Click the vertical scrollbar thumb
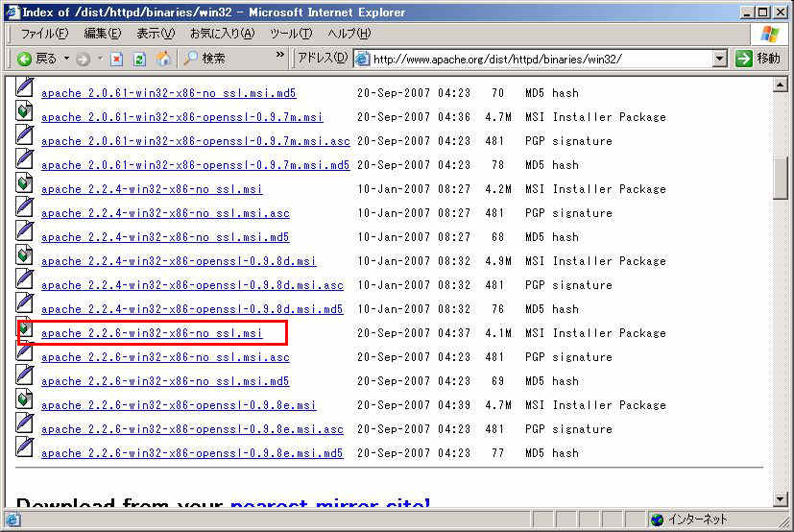This screenshot has width=794, height=532. tap(781, 178)
